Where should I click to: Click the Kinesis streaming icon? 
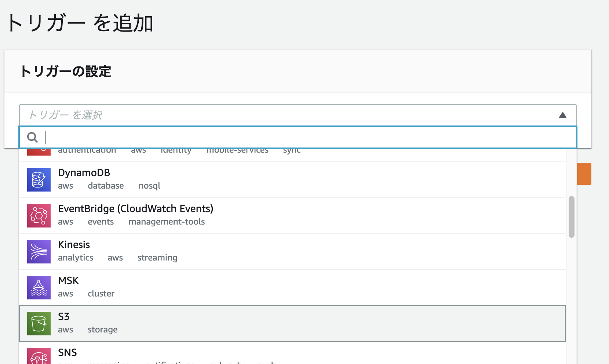point(39,252)
